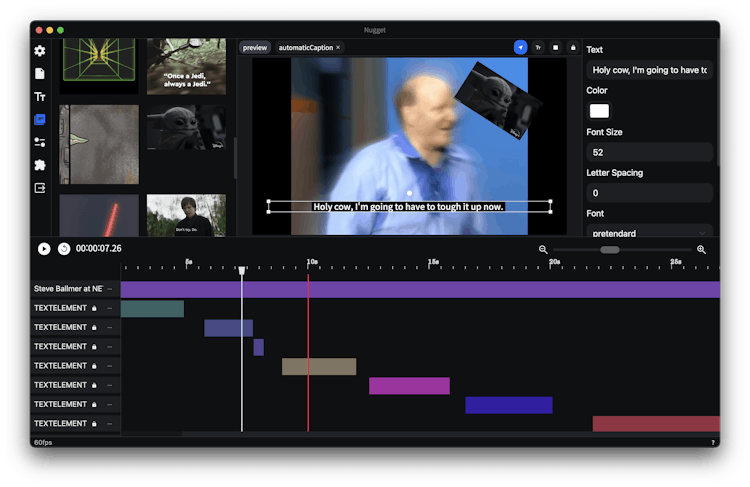Close the automaticCaption tab
This screenshot has height=487, width=750.
click(338, 47)
